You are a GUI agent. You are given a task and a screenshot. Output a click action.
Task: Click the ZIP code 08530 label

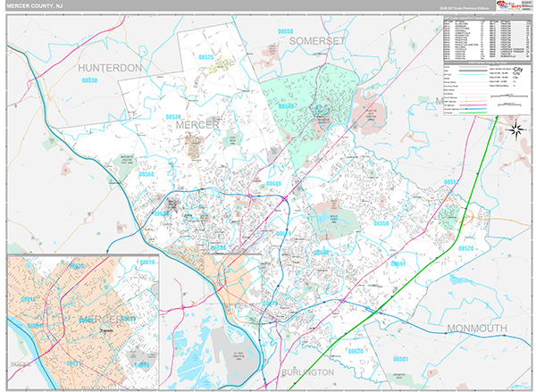click(x=89, y=80)
